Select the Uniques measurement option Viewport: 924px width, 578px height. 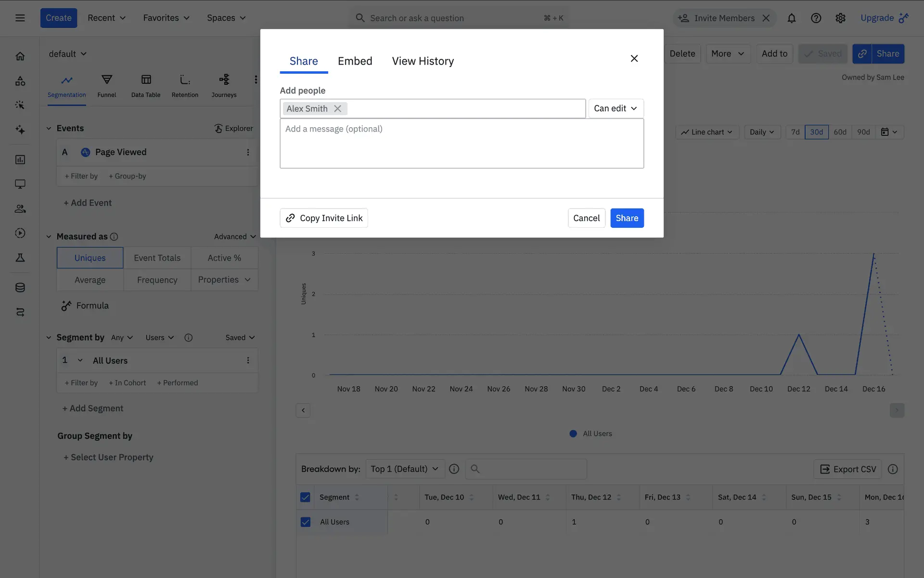(90, 258)
